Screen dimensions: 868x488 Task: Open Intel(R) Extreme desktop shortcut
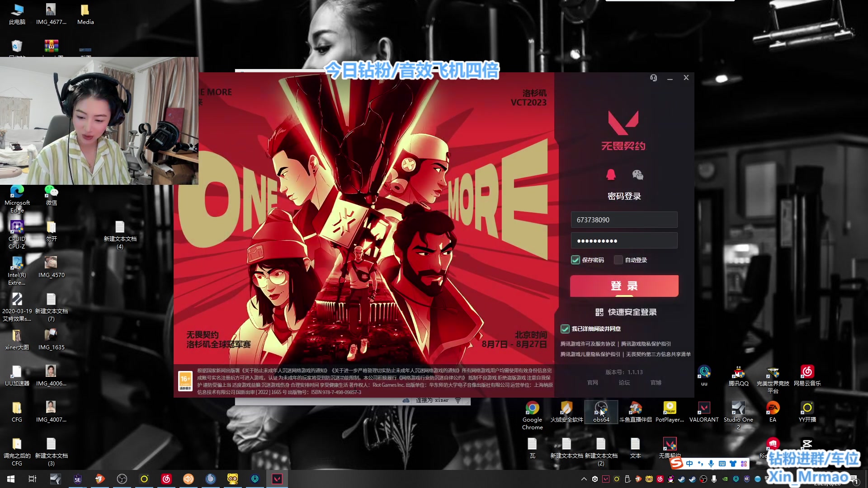17,271
